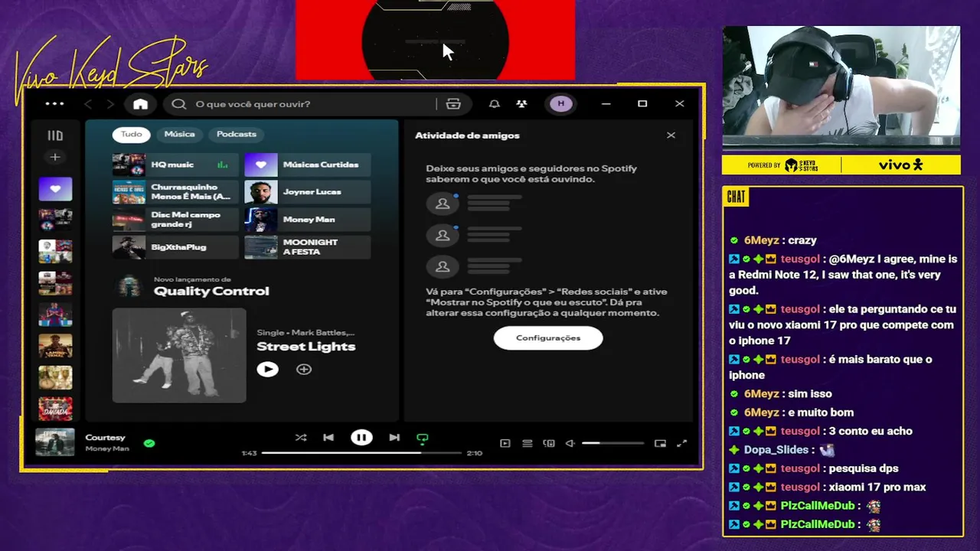Skip to the previous track

tap(328, 438)
